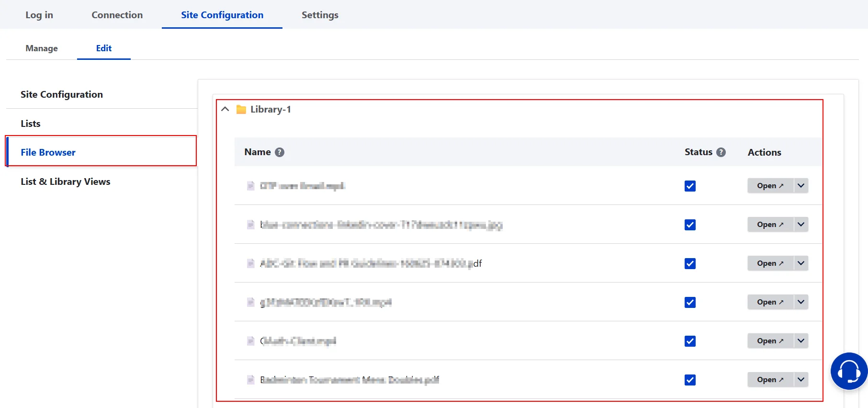Expand the Actions dropdown arrow in first row
This screenshot has width=868, height=408.
801,185
